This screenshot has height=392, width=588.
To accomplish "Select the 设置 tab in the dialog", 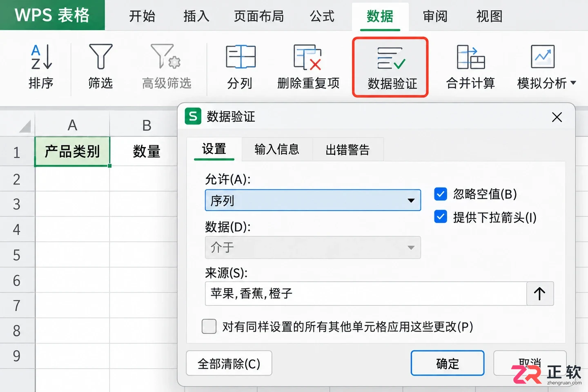I will point(214,149).
